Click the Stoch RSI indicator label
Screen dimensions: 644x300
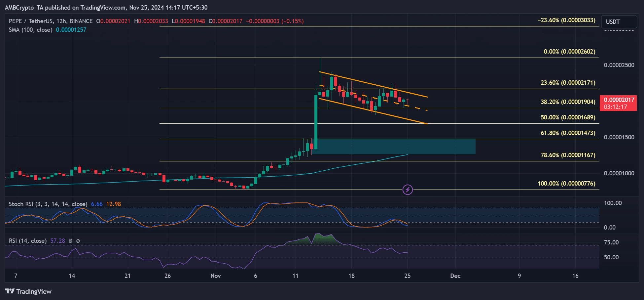point(48,204)
